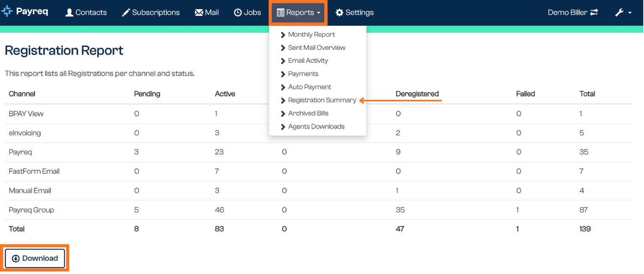
Task: Click the Mail envelope icon
Action: tap(199, 13)
